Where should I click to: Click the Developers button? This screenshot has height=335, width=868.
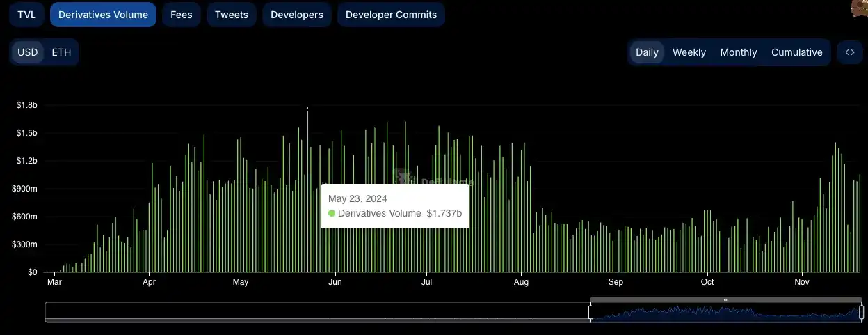click(297, 15)
